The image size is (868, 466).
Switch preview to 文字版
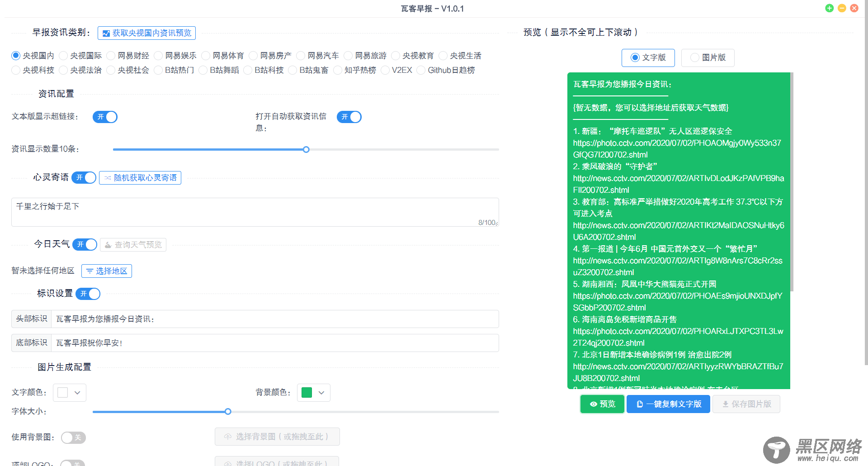[648, 58]
